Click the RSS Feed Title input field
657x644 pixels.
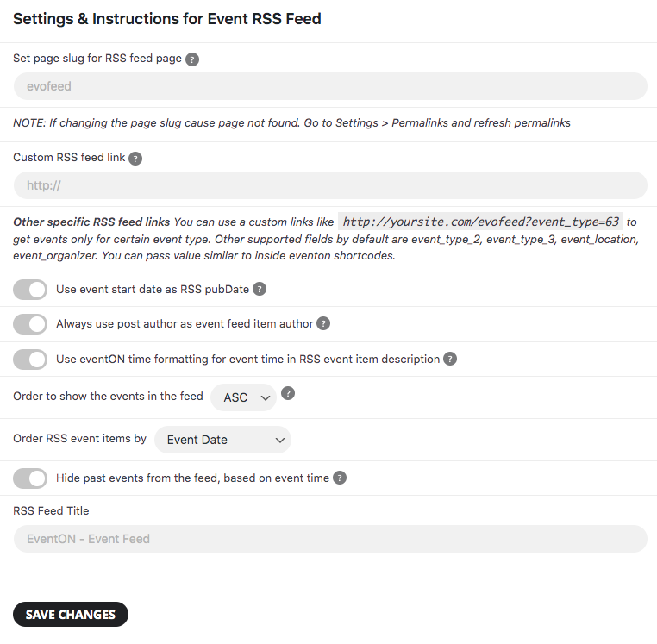tap(329, 539)
